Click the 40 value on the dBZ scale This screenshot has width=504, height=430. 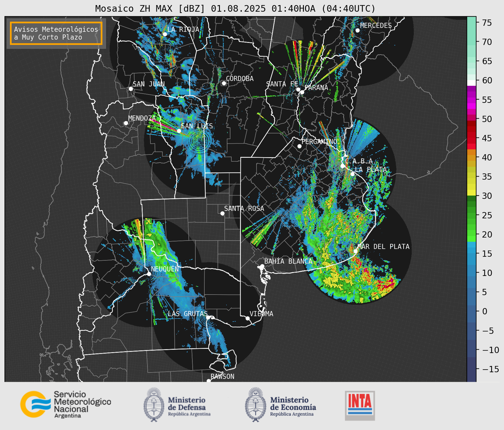pos(487,157)
